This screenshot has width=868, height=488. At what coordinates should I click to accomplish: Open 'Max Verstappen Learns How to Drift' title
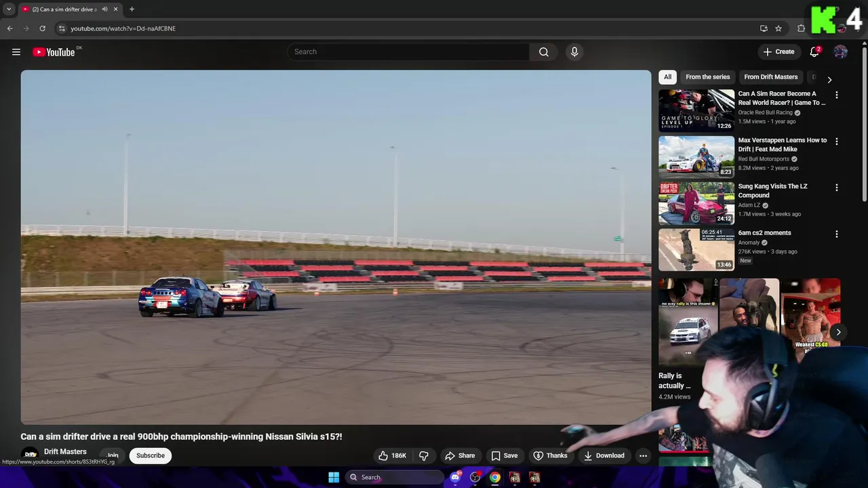pyautogui.click(x=783, y=144)
